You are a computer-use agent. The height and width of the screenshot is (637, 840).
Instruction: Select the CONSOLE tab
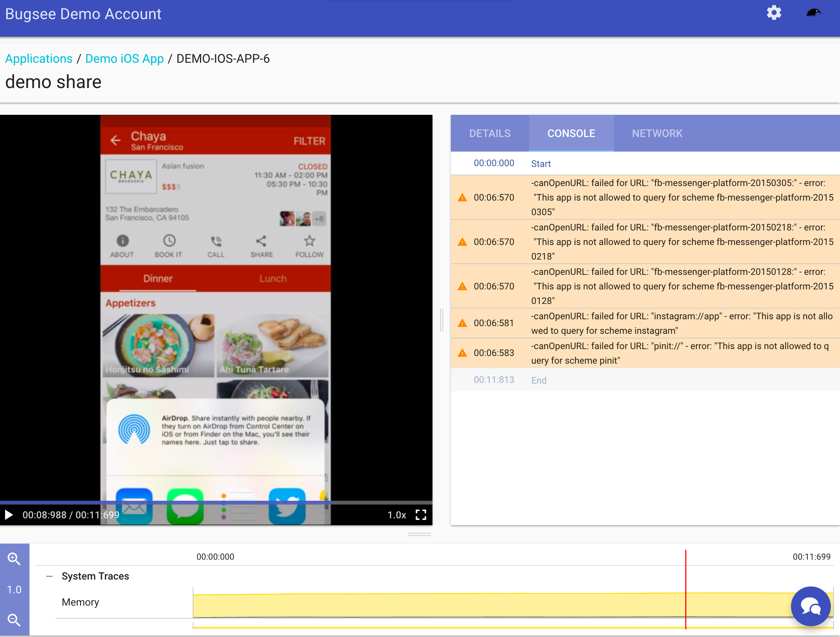571,133
